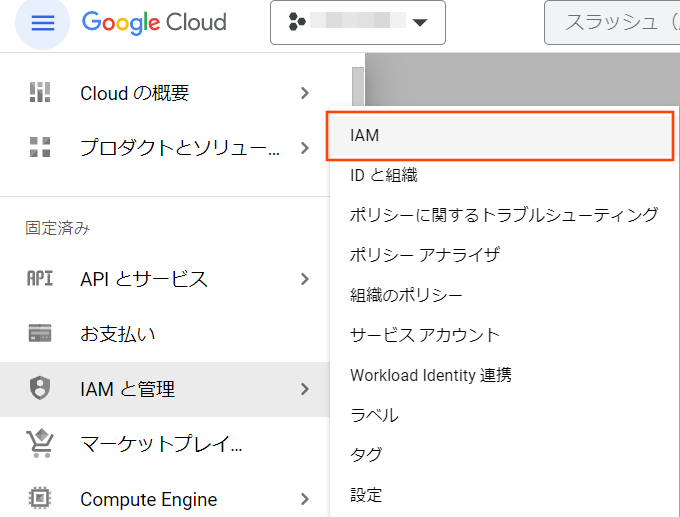The height and width of the screenshot is (517, 680).
Task: Click the マーケットプレイス shopping cart icon
Action: (x=40, y=443)
